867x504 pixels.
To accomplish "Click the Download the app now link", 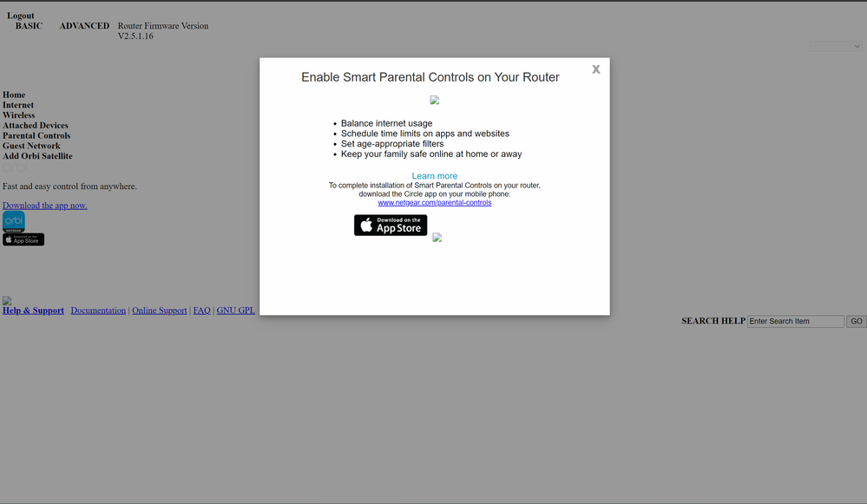I will [45, 206].
